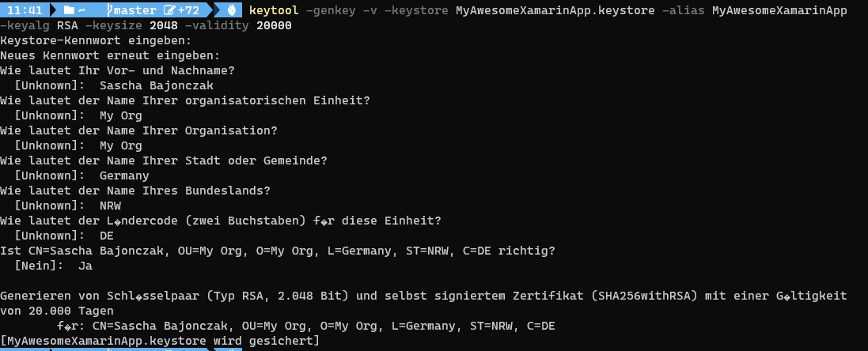Click the keytool command word
The width and height of the screenshot is (868, 351).
274,10
